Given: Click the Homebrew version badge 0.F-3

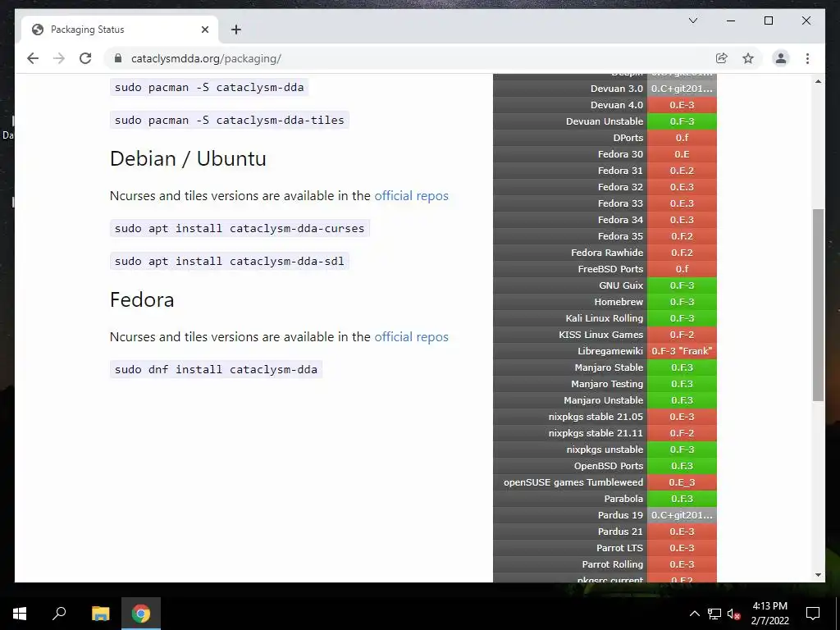Looking at the screenshot, I should coord(682,302).
